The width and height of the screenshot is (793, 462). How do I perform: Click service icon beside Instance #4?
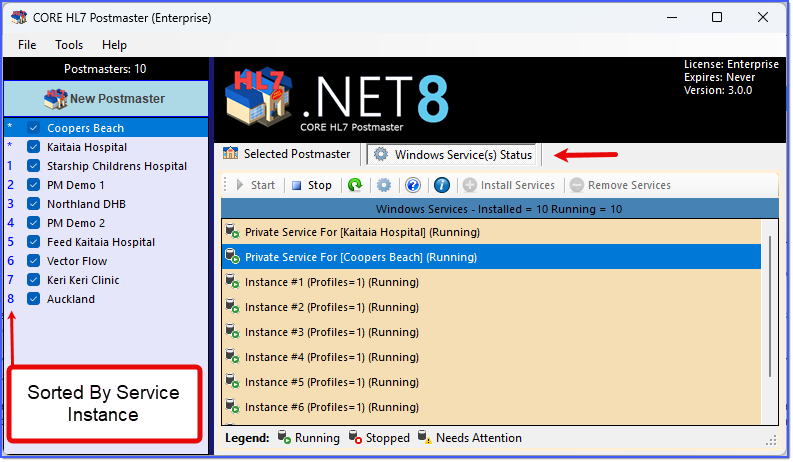tap(232, 356)
